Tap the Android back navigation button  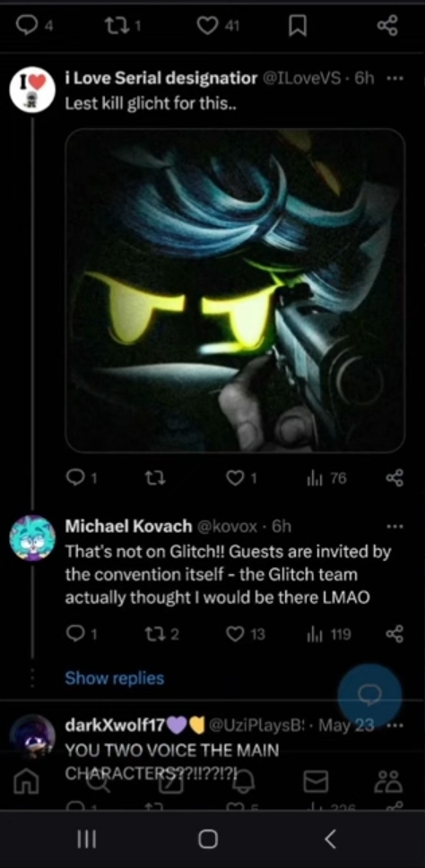[x=330, y=839]
